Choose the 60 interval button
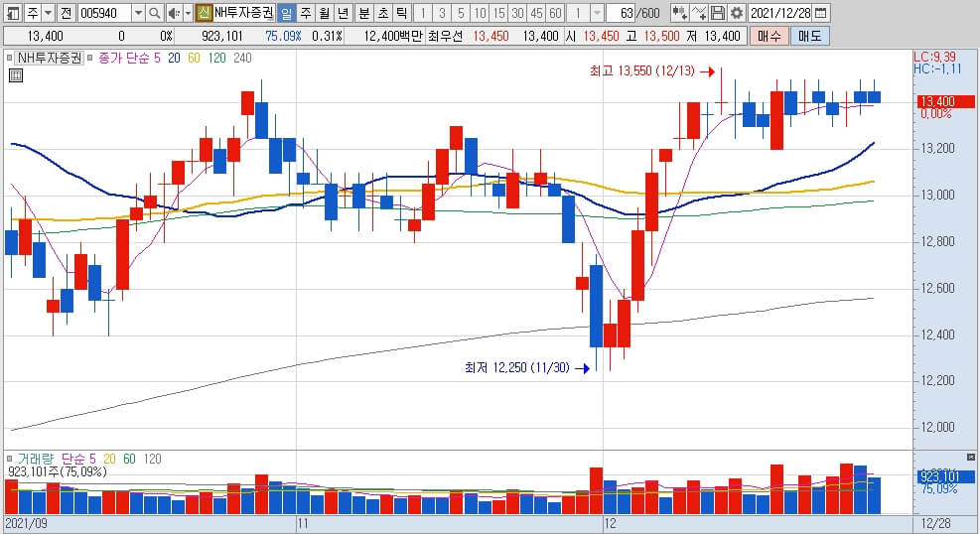 point(555,13)
